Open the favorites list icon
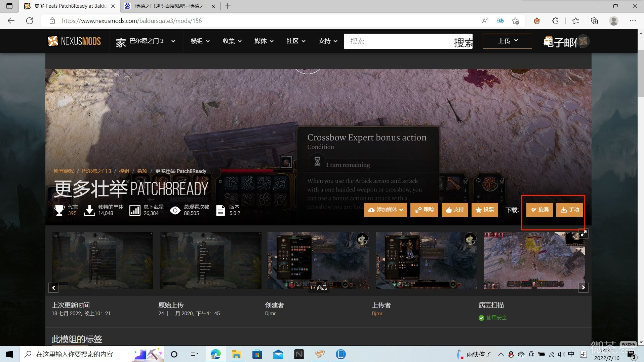This screenshot has height=362, width=644. pos(576,21)
